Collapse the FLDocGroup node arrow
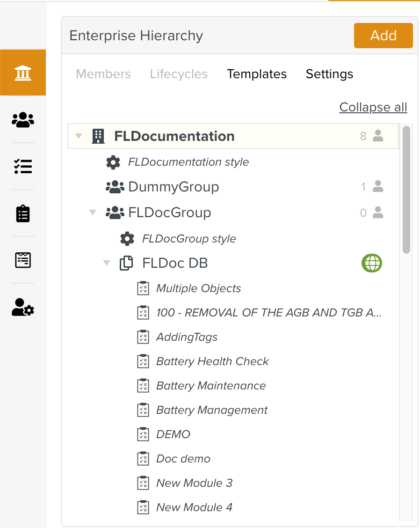 [x=93, y=213]
